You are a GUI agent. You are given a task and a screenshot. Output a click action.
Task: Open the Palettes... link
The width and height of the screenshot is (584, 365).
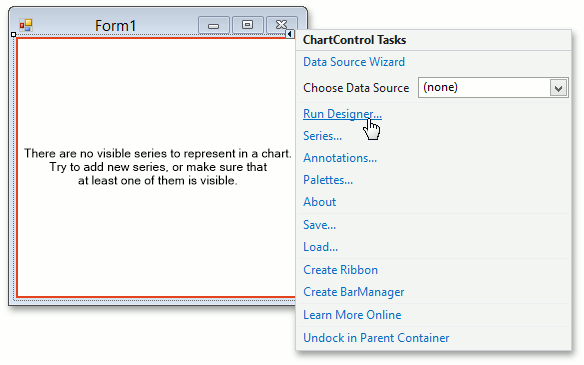pyautogui.click(x=328, y=180)
